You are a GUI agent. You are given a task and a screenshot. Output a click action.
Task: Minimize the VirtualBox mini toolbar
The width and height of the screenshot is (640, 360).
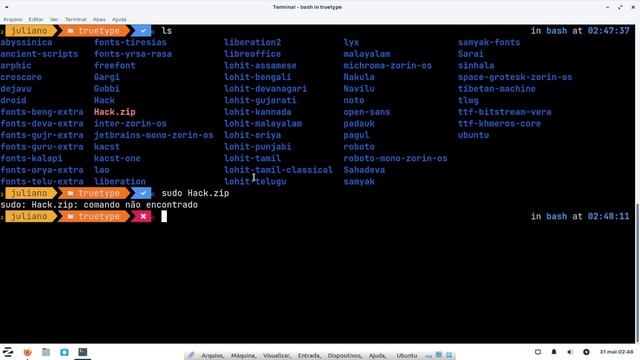click(429, 356)
